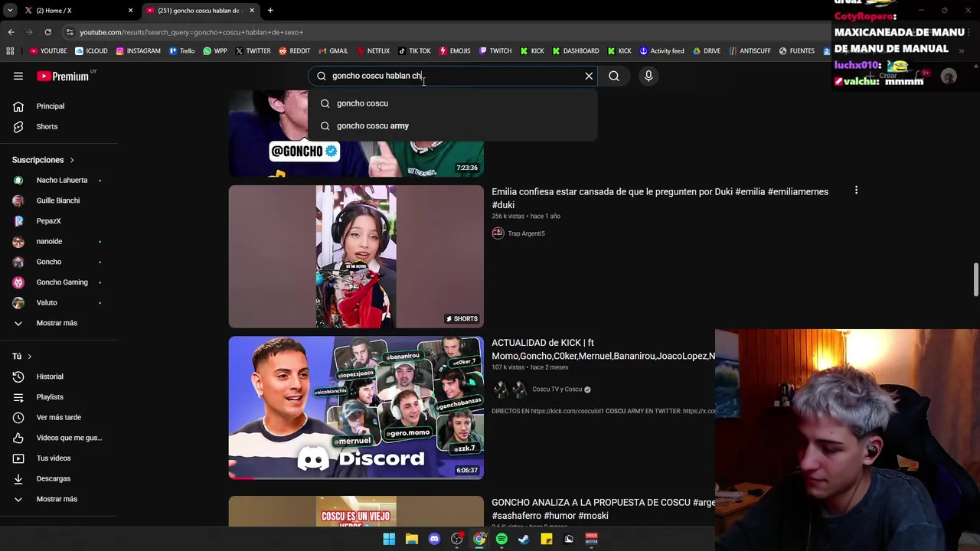
Task: Open the TWITCH bookmark
Action: pos(495,51)
